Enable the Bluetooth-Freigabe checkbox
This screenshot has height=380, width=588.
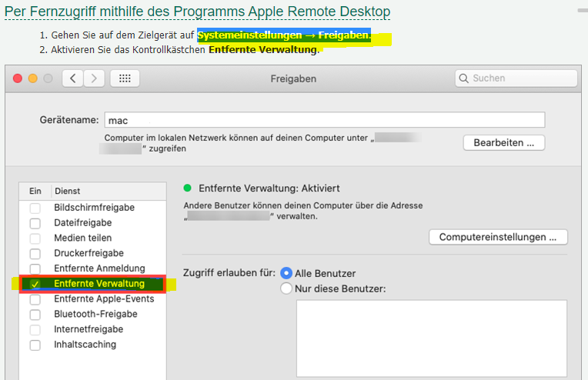[x=35, y=315]
